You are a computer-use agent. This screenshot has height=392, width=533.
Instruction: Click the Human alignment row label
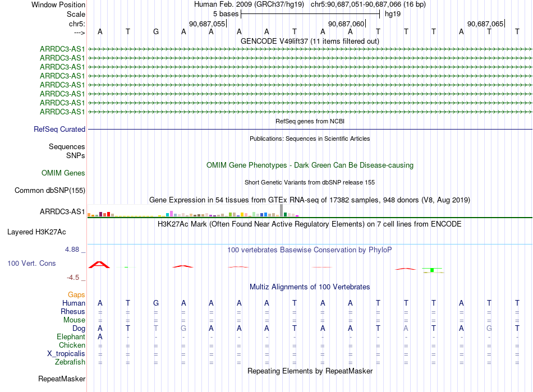click(73, 303)
